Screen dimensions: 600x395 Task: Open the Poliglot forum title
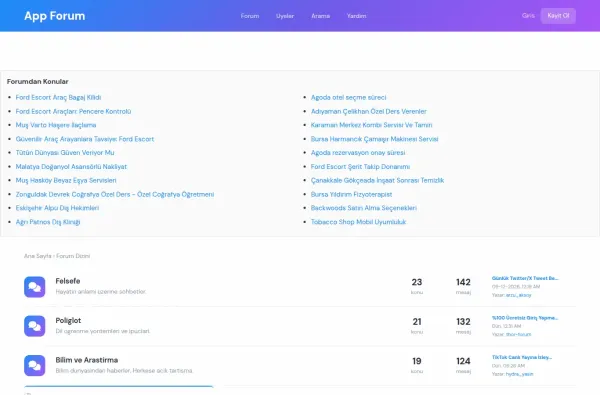click(68, 320)
